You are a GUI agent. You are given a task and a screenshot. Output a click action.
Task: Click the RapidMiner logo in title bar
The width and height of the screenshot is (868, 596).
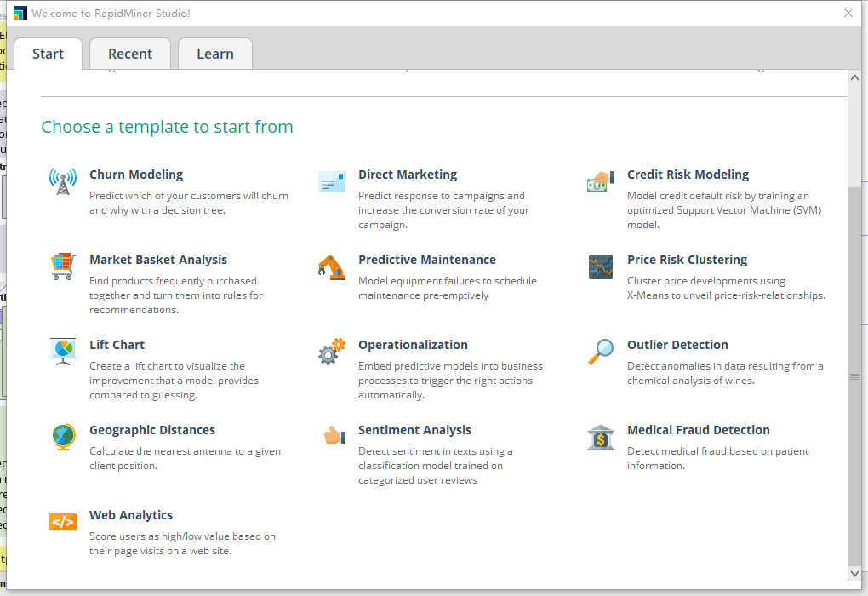[20, 13]
